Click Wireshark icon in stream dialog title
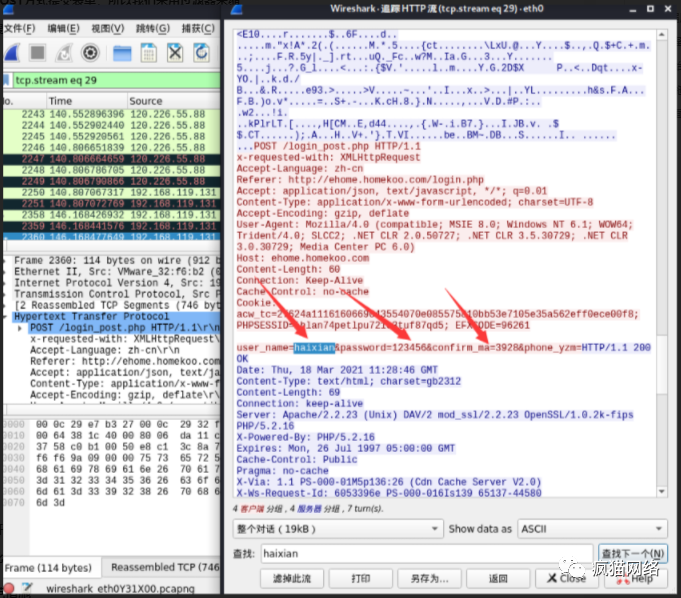The image size is (681, 598). pyautogui.click(x=236, y=9)
